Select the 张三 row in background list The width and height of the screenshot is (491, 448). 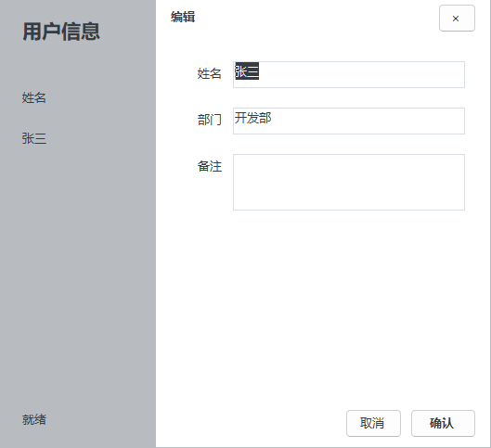coord(34,138)
